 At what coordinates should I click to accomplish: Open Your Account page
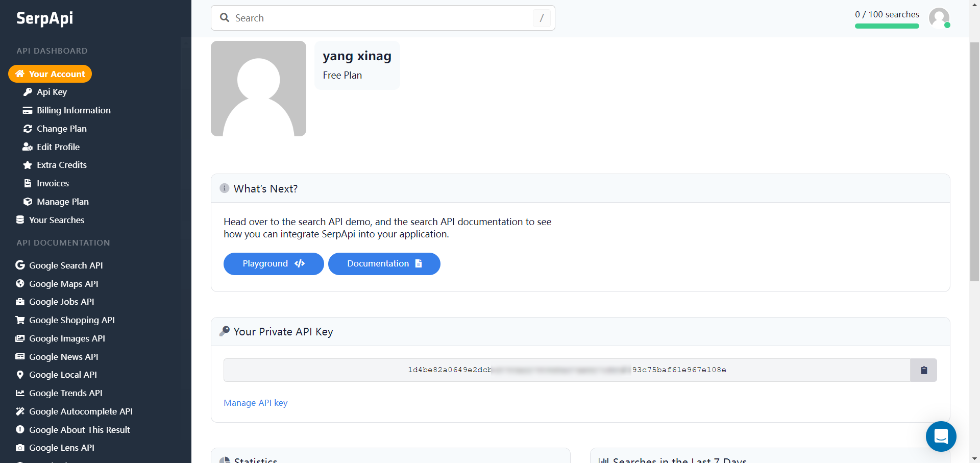[50, 74]
